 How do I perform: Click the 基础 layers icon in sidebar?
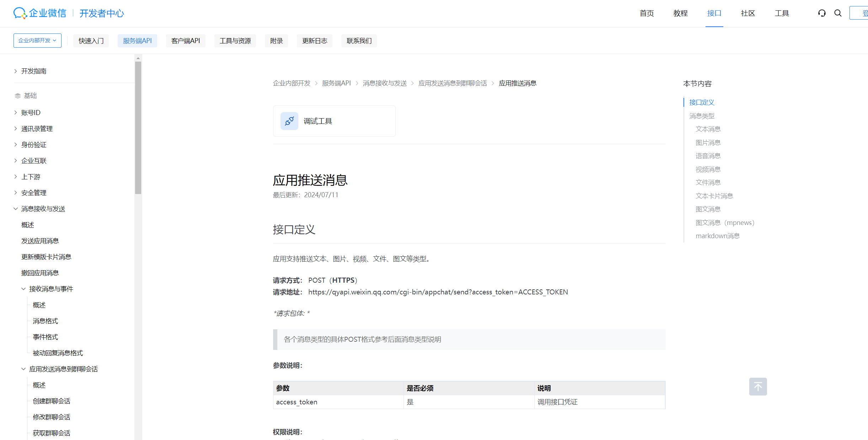click(x=18, y=96)
